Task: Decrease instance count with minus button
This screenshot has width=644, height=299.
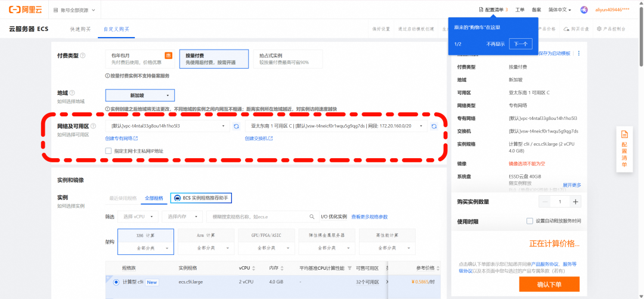Action: point(545,202)
